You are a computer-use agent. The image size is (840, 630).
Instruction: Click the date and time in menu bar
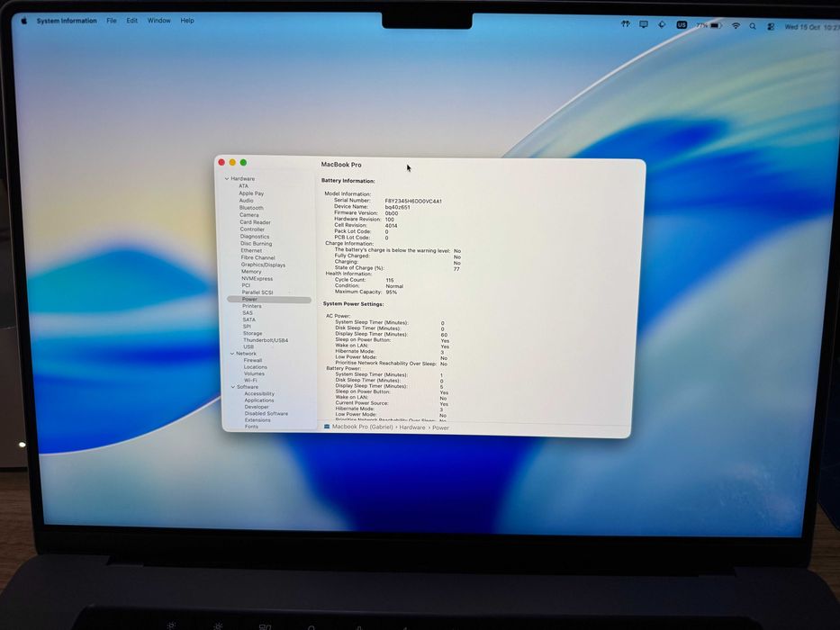point(811,27)
